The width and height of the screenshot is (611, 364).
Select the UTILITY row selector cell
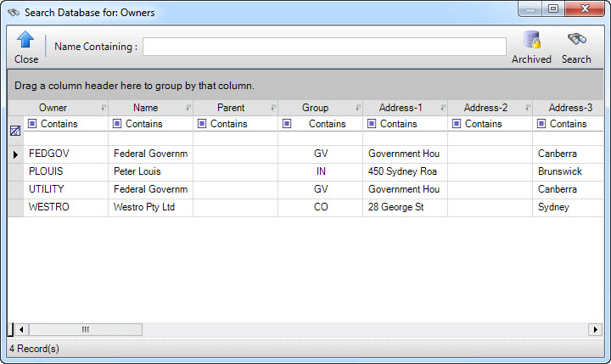(15, 189)
